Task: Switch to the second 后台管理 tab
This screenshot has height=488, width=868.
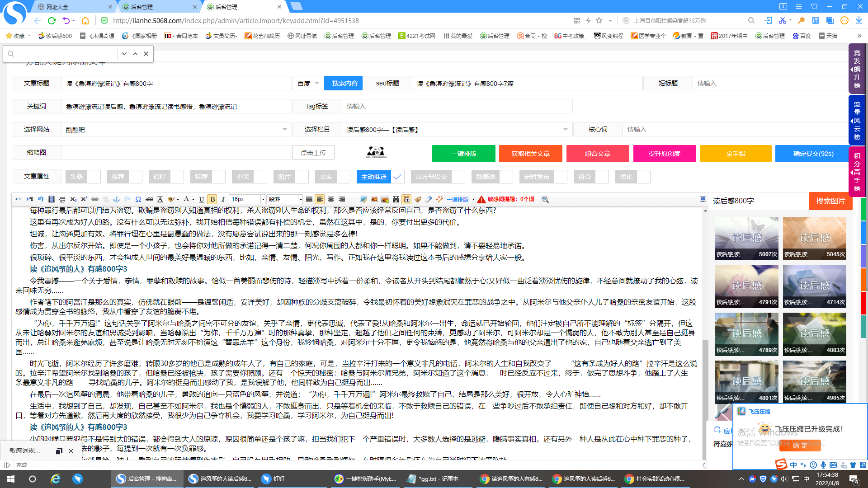Action: (243, 7)
